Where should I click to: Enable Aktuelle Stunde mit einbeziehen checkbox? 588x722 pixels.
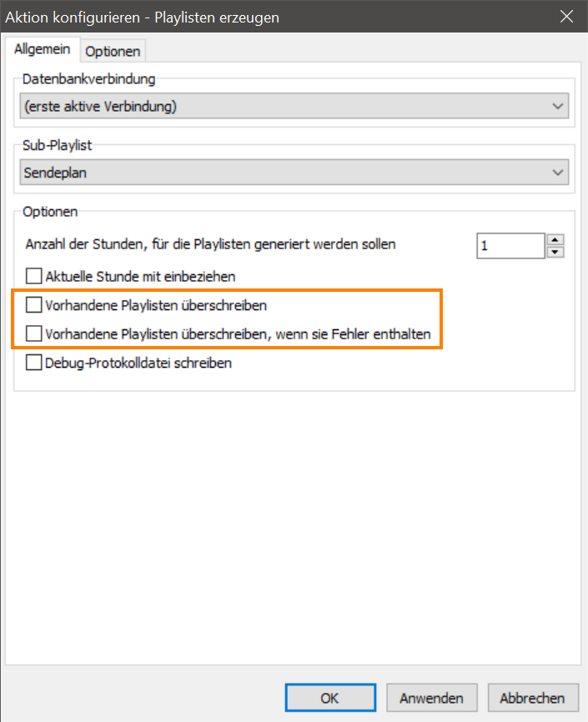34,275
